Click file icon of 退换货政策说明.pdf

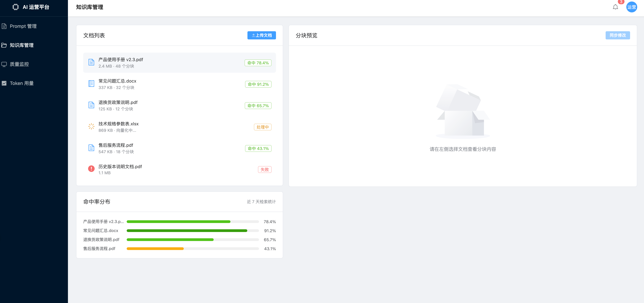pyautogui.click(x=91, y=105)
